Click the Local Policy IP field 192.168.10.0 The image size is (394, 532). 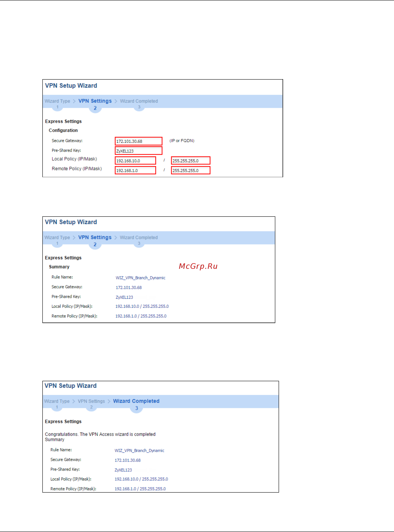135,161
